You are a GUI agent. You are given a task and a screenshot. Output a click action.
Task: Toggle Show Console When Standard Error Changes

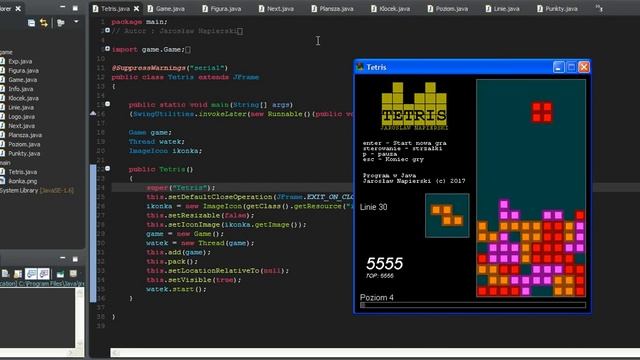(x=43, y=273)
